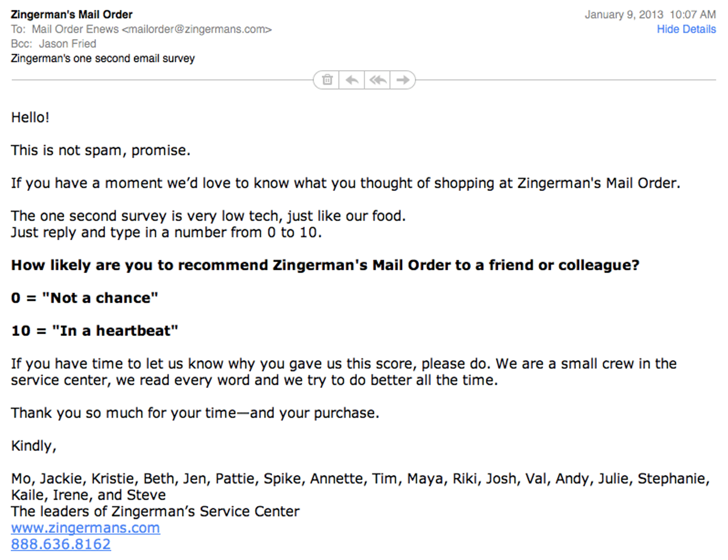Click the "Hello!" greeting text
Viewport: 728px width, 560px height.
30,117
